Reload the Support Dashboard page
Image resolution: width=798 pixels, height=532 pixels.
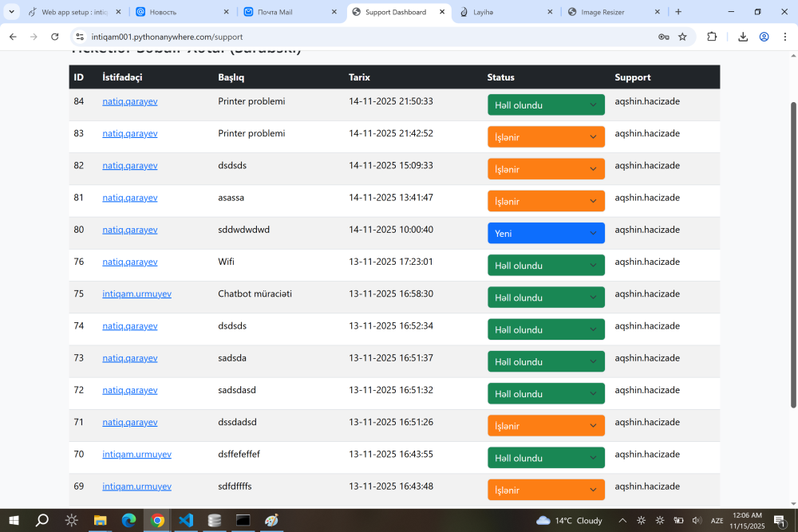[x=54, y=37]
